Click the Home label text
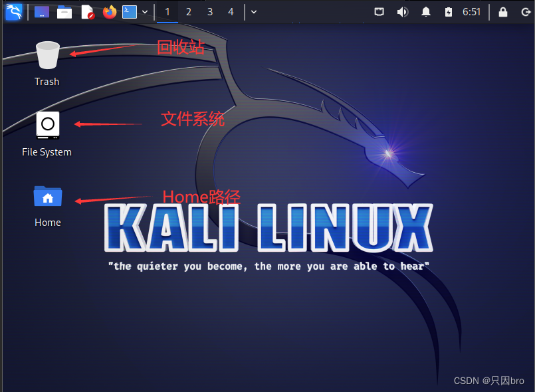The height and width of the screenshot is (392, 535). point(48,223)
